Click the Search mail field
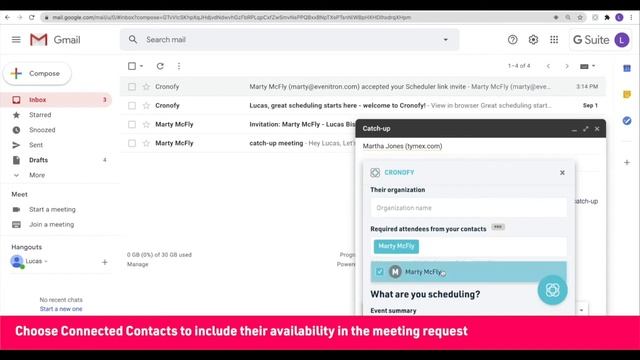Screen dimensions: 640x360 click(289, 40)
